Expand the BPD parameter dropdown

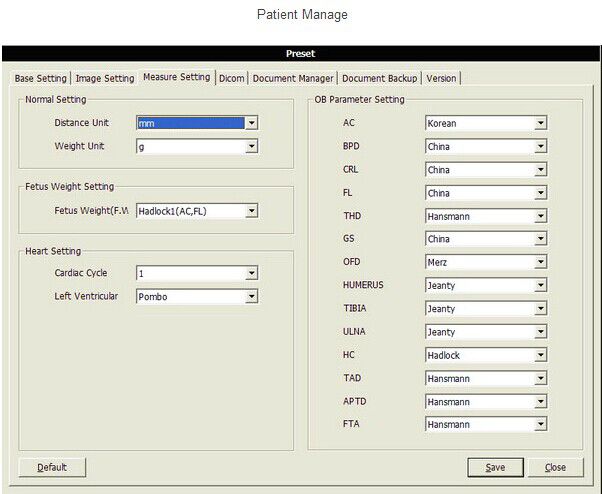tap(540, 147)
